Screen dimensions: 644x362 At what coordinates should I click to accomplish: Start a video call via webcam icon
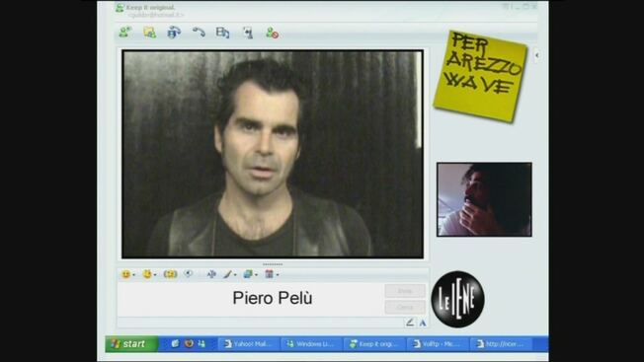coord(174,33)
